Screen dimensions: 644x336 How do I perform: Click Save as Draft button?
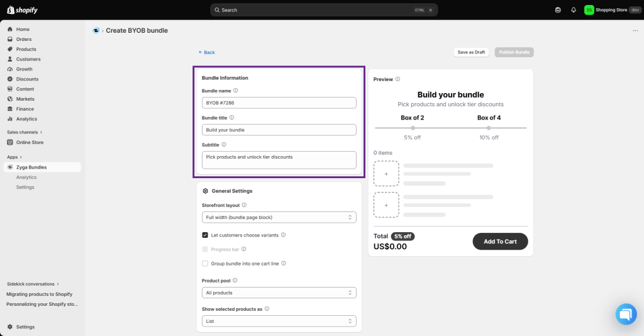(471, 52)
